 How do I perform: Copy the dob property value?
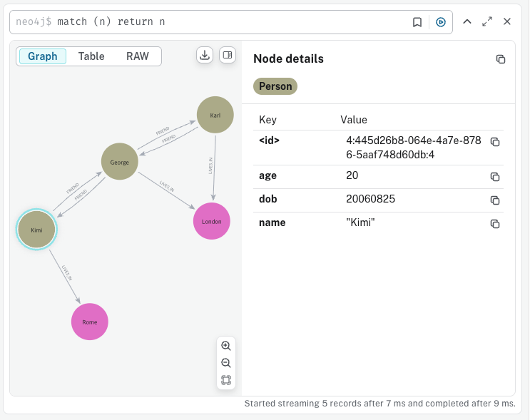coord(495,200)
